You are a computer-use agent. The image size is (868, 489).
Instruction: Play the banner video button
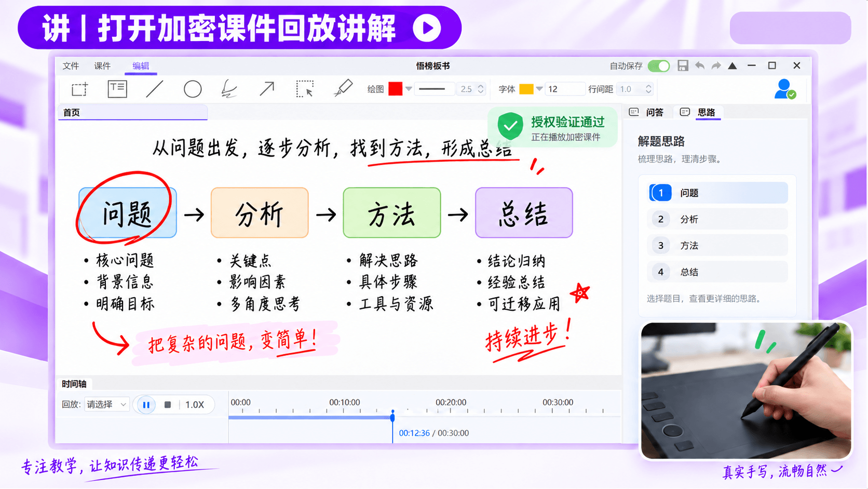427,28
